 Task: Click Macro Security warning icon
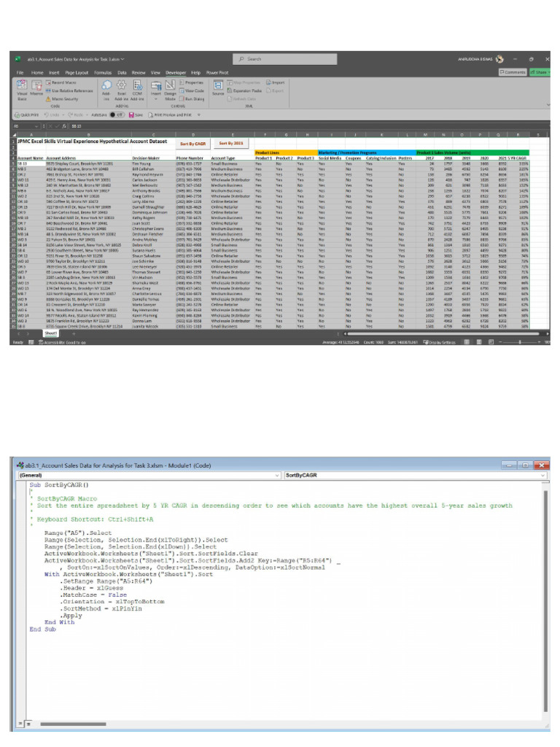(x=49, y=98)
